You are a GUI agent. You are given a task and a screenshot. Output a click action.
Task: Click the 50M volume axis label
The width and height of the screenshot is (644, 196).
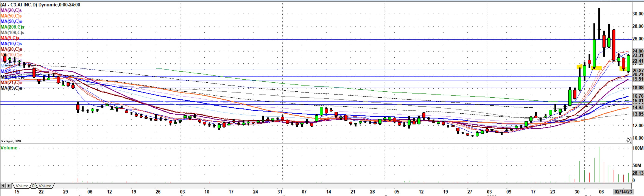637,166
